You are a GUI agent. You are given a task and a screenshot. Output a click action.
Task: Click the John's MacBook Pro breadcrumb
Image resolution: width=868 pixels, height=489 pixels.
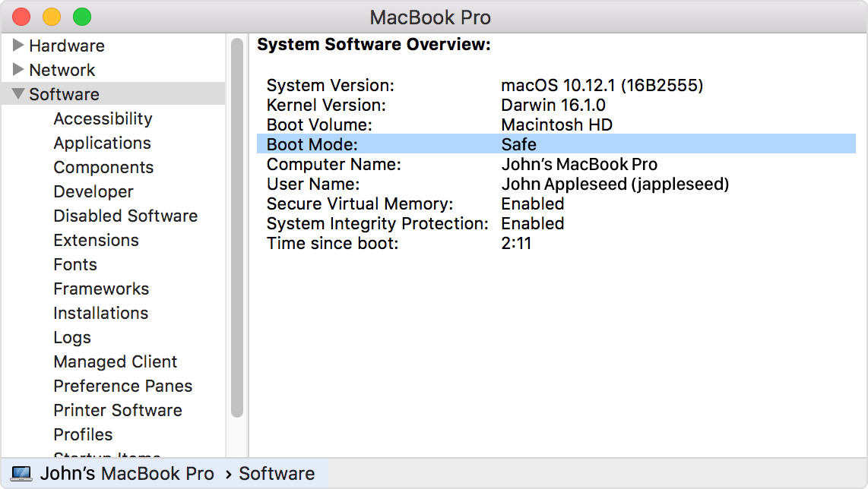[128, 473]
